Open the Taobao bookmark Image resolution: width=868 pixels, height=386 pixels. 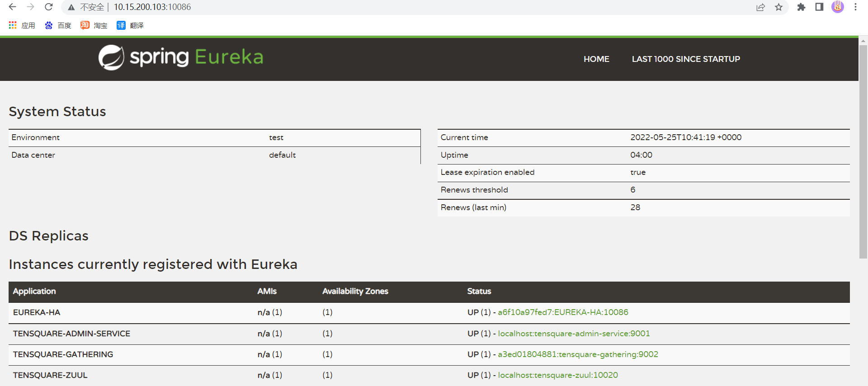(94, 25)
